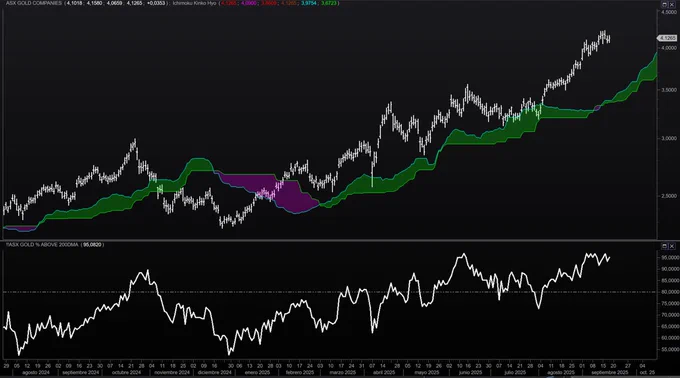Image resolution: width=680 pixels, height=378 pixels.
Task: Click the diciembre 2024 month label
Action: pyautogui.click(x=215, y=373)
